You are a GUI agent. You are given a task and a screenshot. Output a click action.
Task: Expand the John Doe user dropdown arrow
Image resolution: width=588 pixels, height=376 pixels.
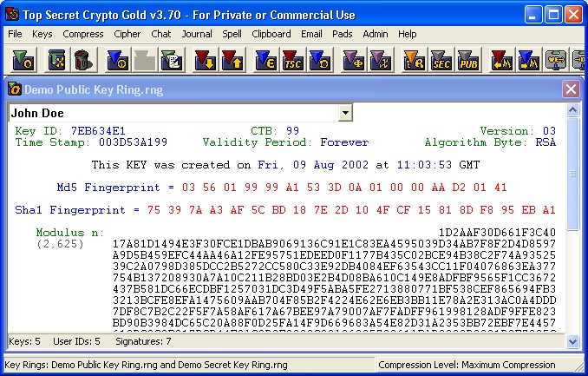[345, 113]
